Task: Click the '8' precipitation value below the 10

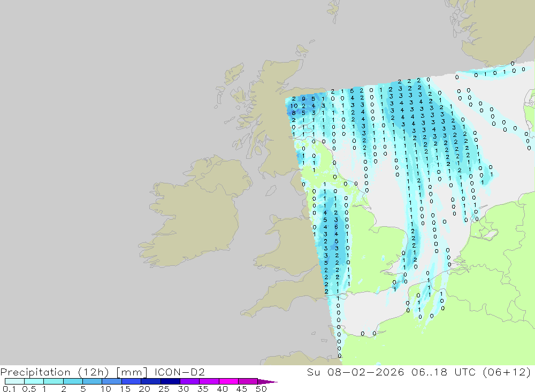Action: (x=294, y=113)
